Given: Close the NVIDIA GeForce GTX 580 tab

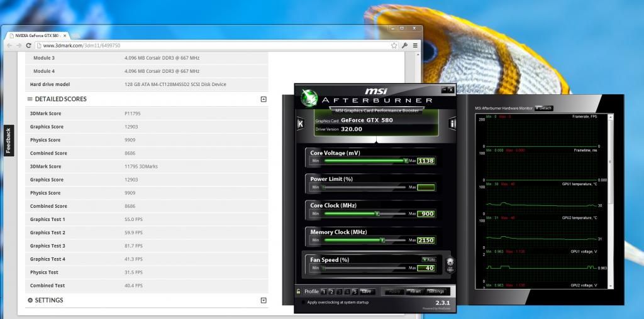Looking at the screenshot, I should (x=65, y=36).
